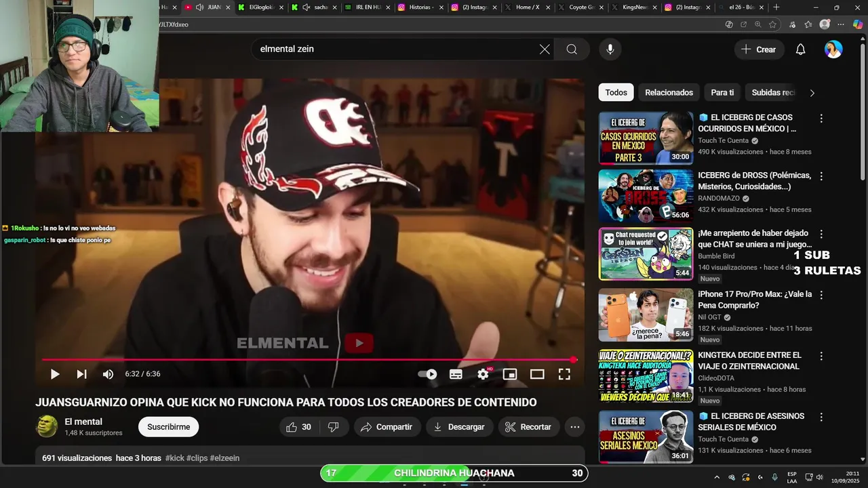Image resolution: width=868 pixels, height=488 pixels.
Task: Click the Recortar clip button
Action: 528,427
